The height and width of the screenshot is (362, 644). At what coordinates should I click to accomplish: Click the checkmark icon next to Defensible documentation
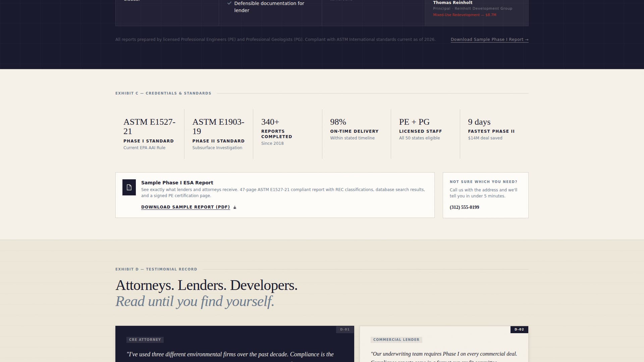[x=229, y=3]
